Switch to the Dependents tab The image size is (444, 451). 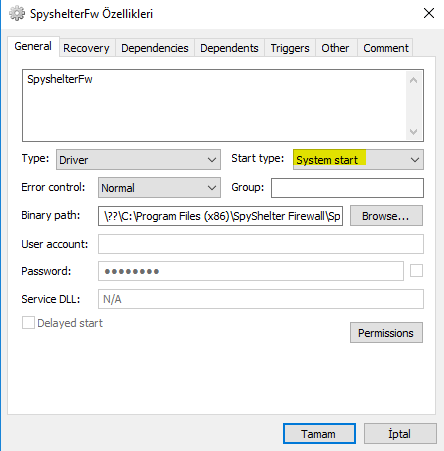[x=229, y=48]
